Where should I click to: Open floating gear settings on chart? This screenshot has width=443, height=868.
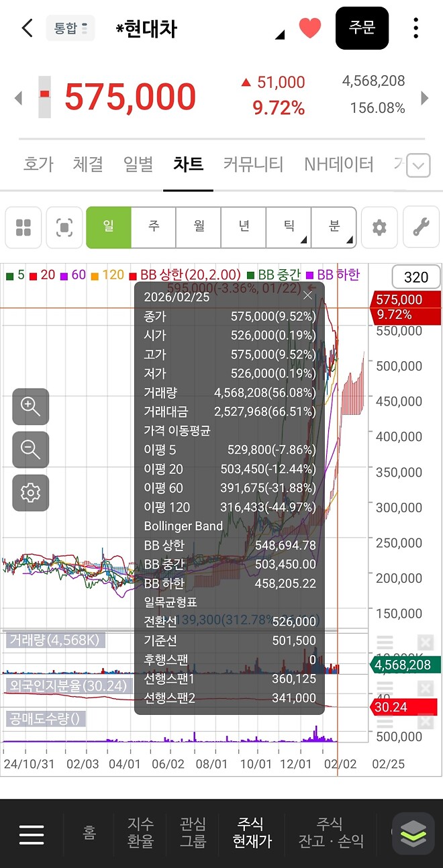(x=30, y=493)
